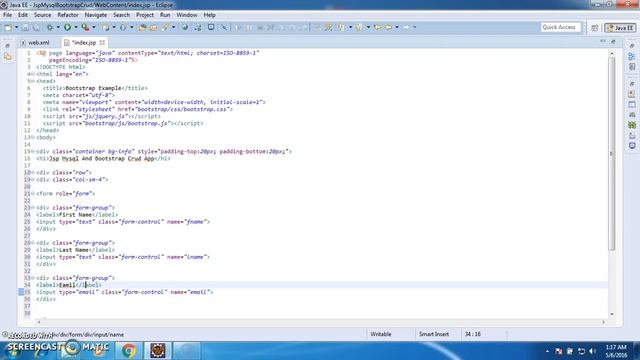The width and height of the screenshot is (640, 360).
Task: Click the Search flashlight icon
Action: click(x=165, y=27)
